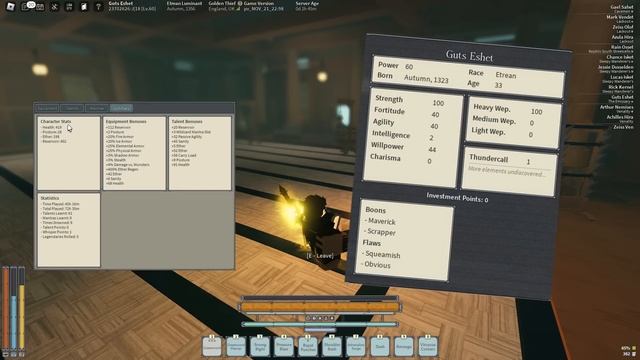Click the Talent Bonuses heading

[187, 121]
